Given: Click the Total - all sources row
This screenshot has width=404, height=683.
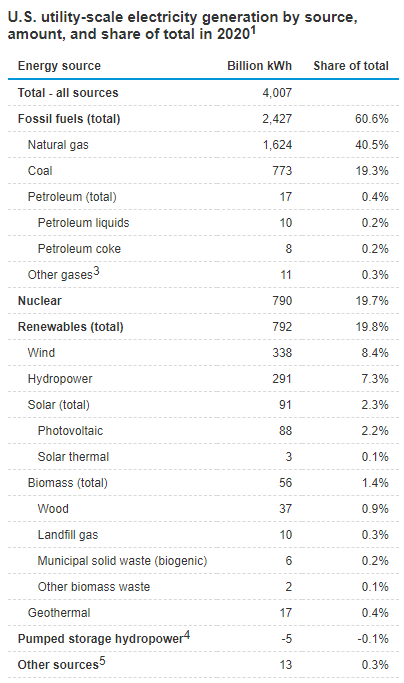Looking at the screenshot, I should coord(203,93).
